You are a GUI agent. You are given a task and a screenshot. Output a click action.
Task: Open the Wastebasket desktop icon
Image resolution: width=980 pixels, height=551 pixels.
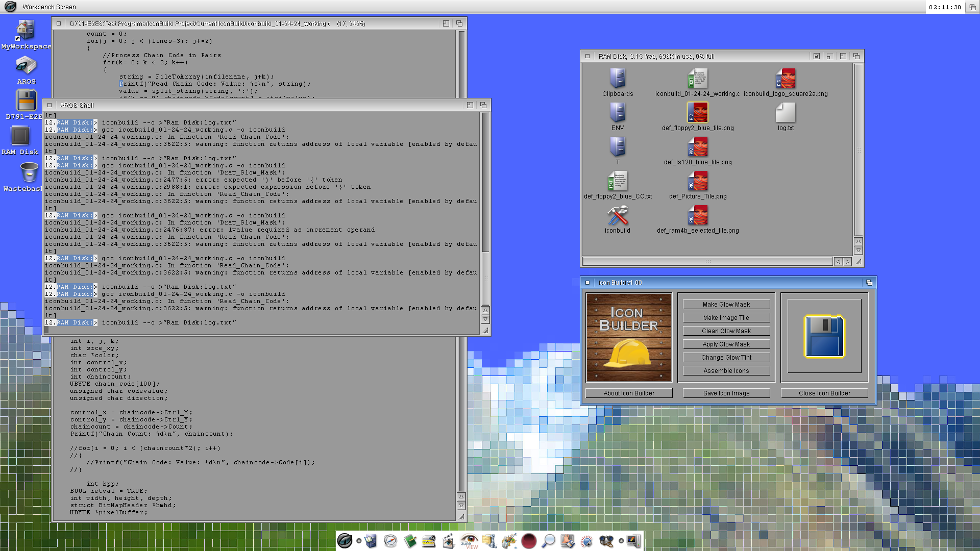tap(29, 172)
